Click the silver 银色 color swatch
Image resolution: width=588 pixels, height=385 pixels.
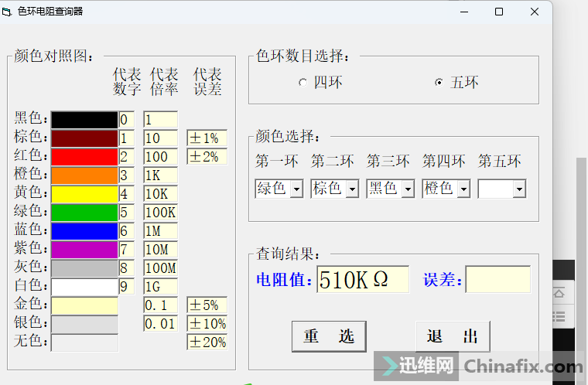coord(84,324)
